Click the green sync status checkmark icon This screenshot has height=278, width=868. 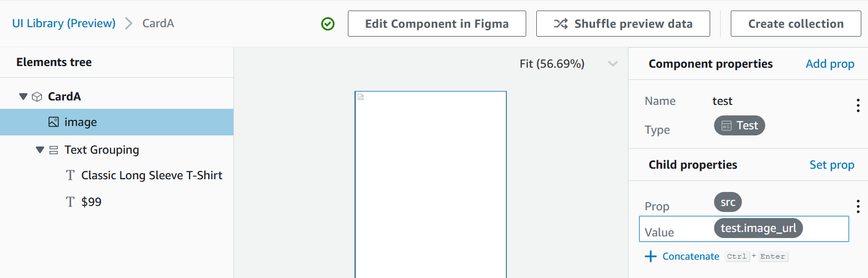tap(328, 24)
